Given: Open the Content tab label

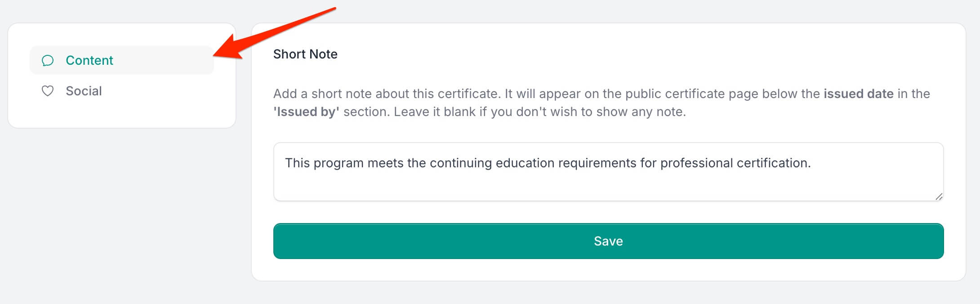Looking at the screenshot, I should 89,60.
